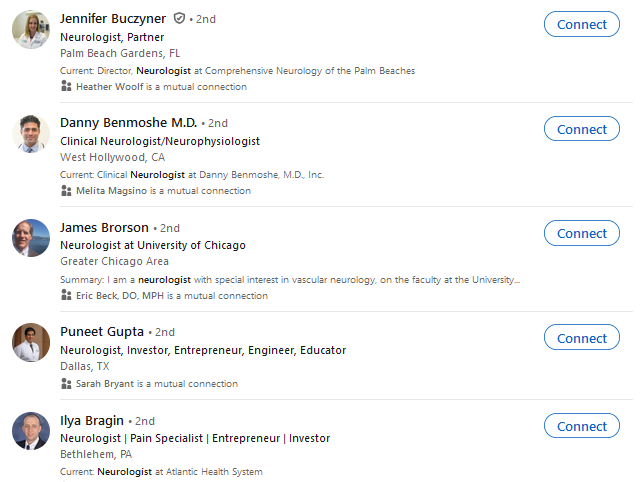Click mutual connection icon under Danny Benmoshe
The image size is (642, 482).
pyautogui.click(x=67, y=191)
